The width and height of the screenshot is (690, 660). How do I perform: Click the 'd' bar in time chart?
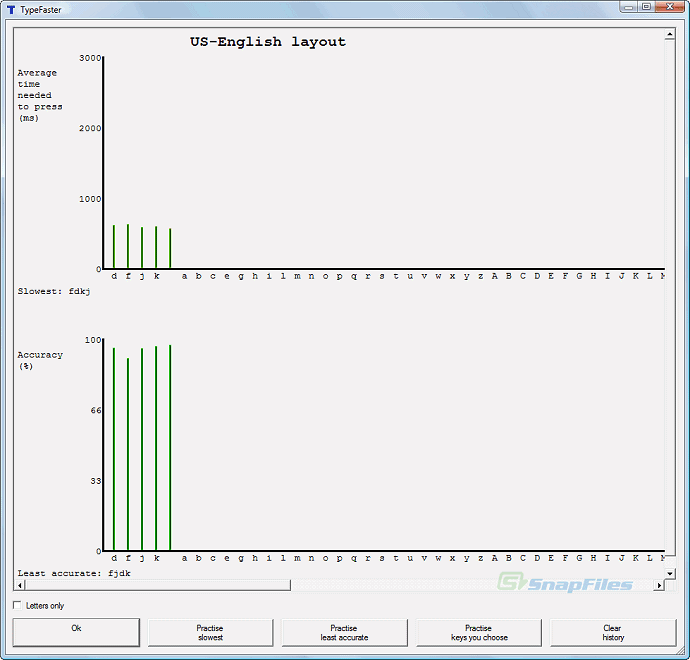(114, 246)
